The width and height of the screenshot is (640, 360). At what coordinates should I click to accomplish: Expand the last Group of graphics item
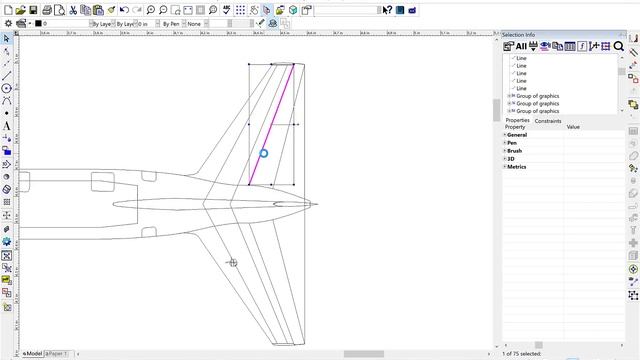[509, 111]
